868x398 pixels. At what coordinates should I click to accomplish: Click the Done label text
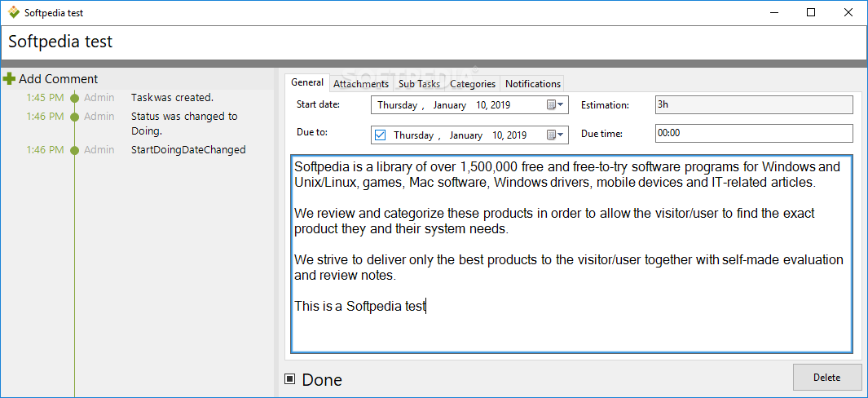[322, 380]
